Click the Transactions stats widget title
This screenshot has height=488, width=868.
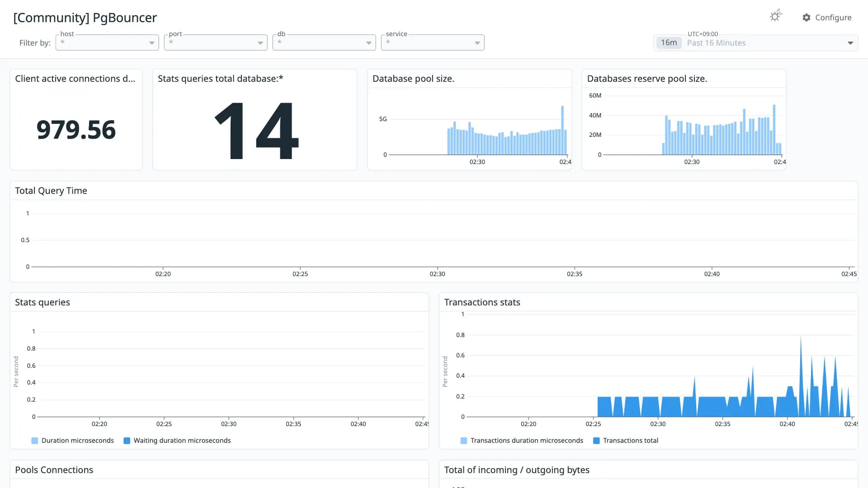pos(482,302)
